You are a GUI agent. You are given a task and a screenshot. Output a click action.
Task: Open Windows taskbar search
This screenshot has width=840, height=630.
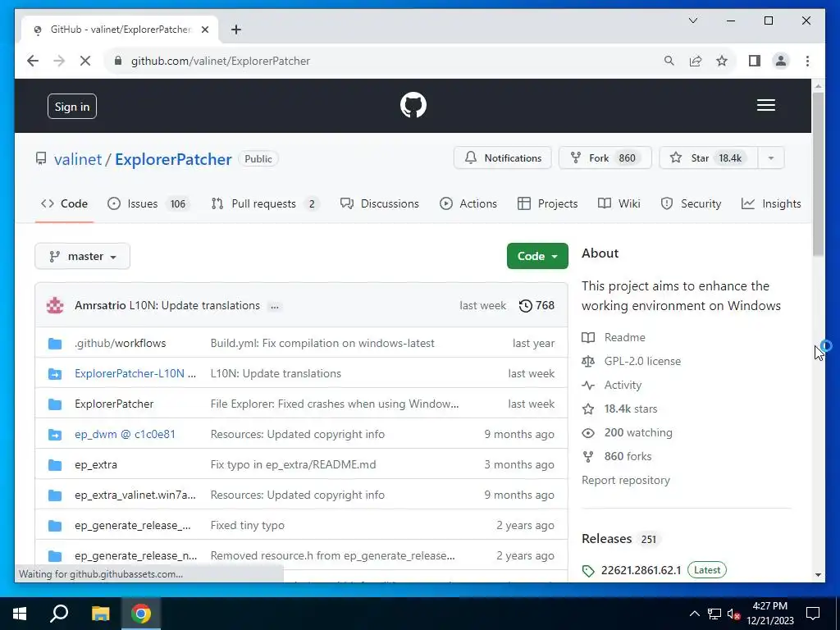pyautogui.click(x=59, y=614)
